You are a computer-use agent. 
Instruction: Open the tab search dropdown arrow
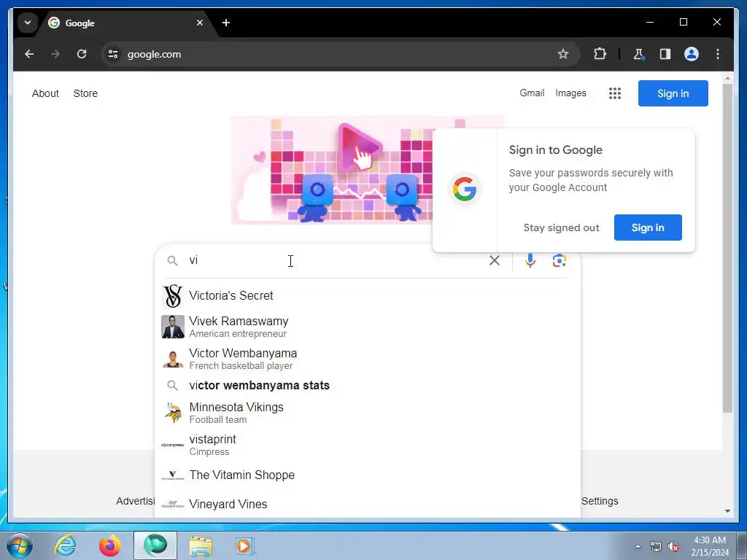click(x=28, y=23)
